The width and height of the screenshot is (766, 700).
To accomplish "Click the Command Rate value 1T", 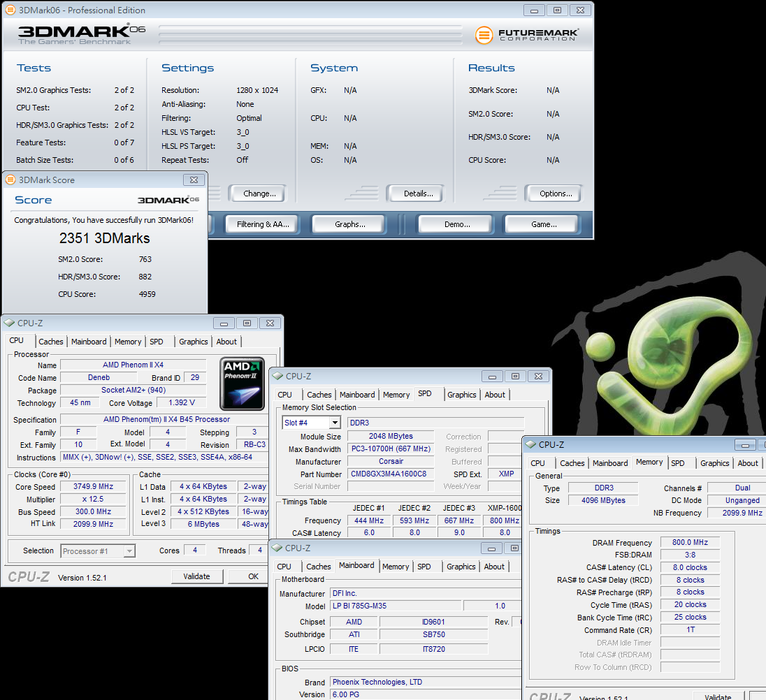I will [x=690, y=629].
